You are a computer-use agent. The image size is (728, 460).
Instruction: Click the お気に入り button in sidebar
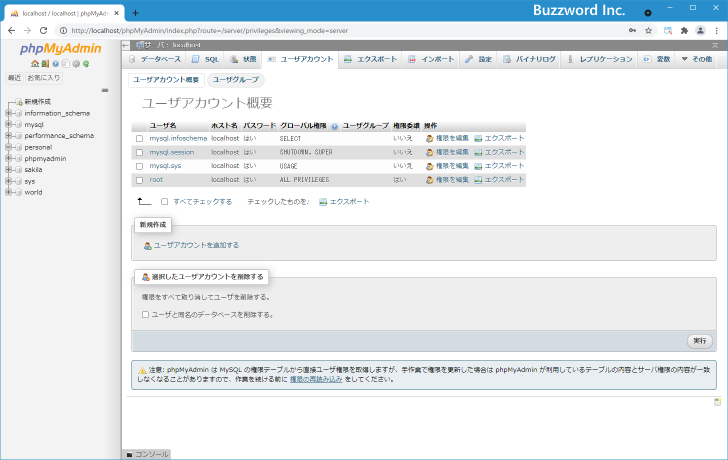coord(44,78)
